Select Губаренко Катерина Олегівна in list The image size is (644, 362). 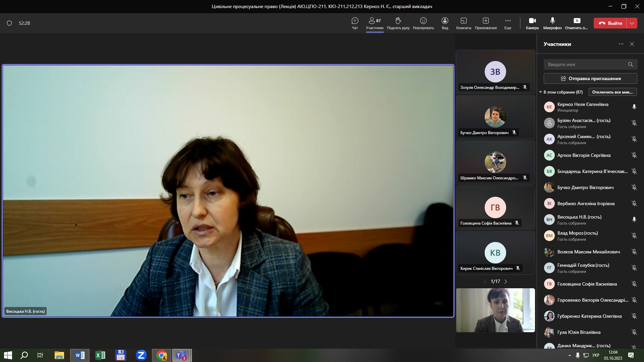[x=590, y=316]
